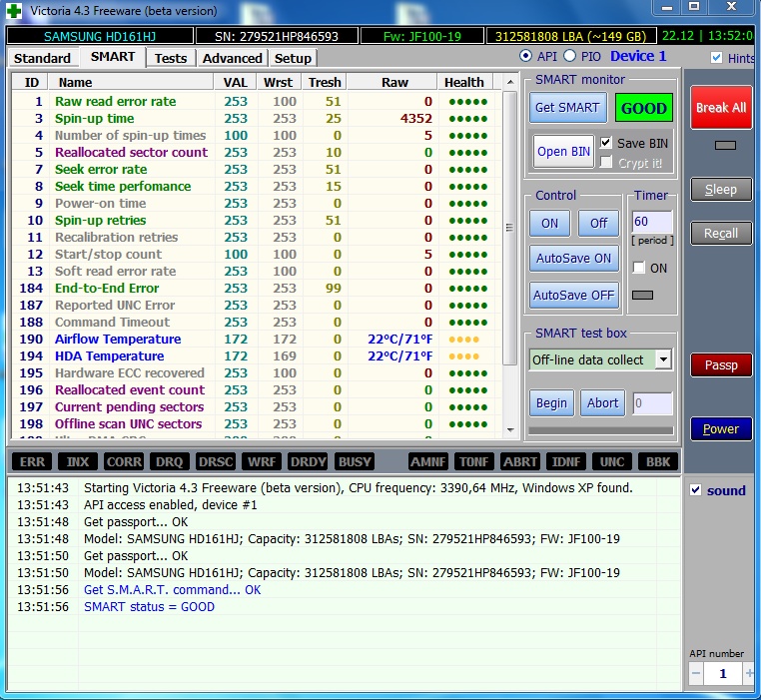Click the SMART table scroll up arrow

coord(510,82)
